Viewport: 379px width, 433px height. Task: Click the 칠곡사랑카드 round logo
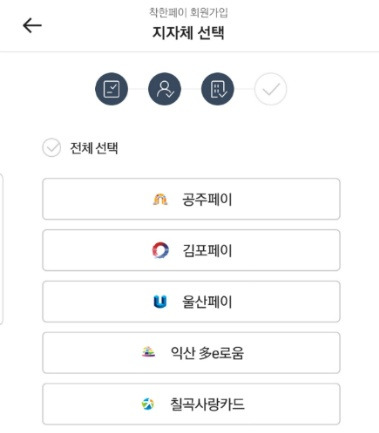(148, 404)
